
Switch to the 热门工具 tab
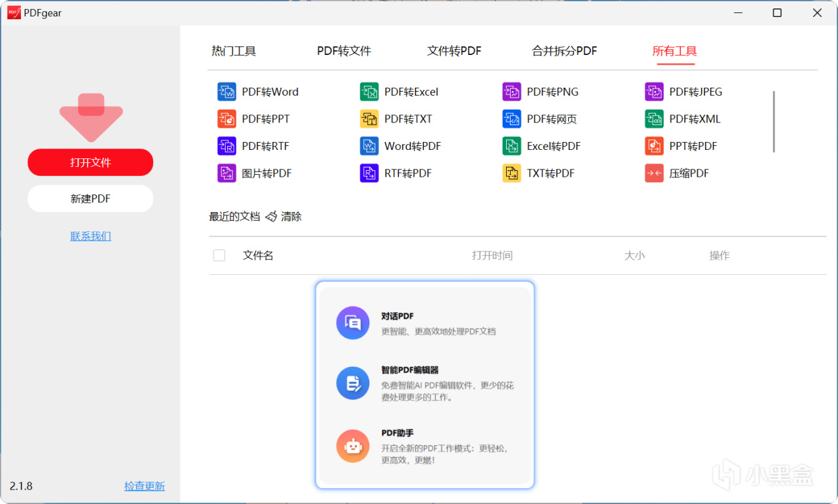[x=234, y=50]
